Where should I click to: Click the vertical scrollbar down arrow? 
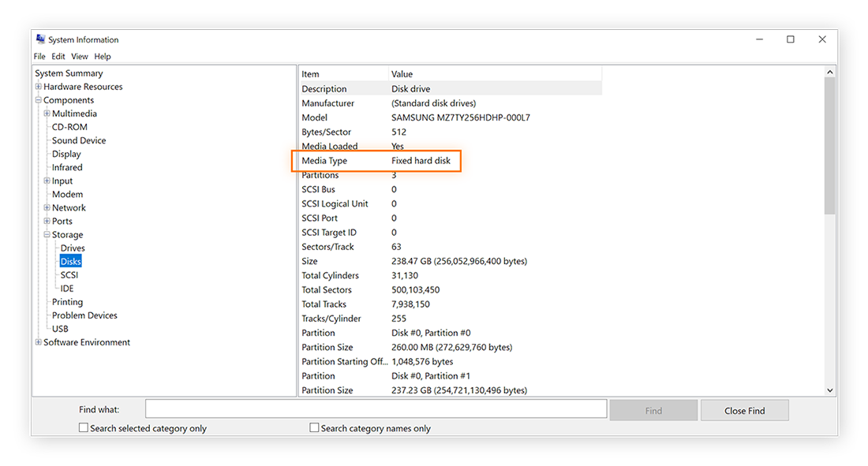tap(829, 389)
